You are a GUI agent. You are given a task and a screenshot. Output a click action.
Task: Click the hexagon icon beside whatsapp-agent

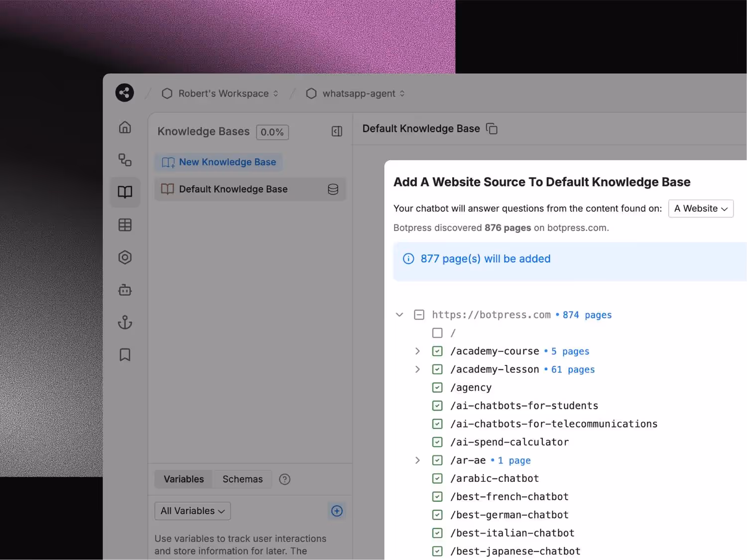(311, 94)
